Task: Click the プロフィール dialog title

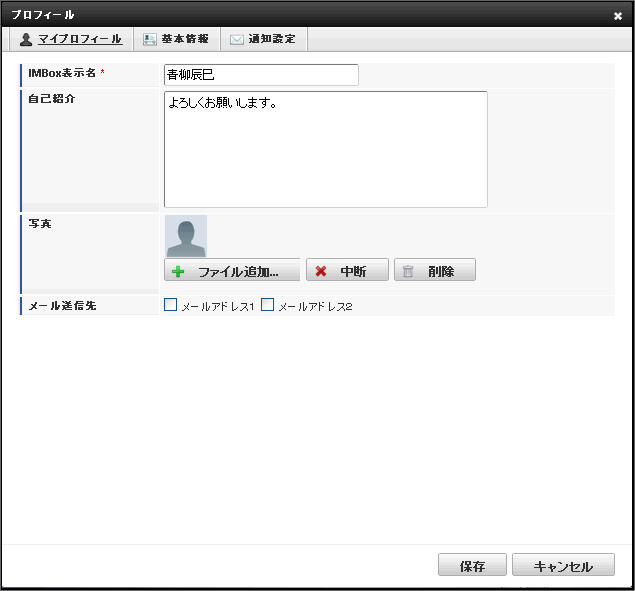Action: [43, 15]
